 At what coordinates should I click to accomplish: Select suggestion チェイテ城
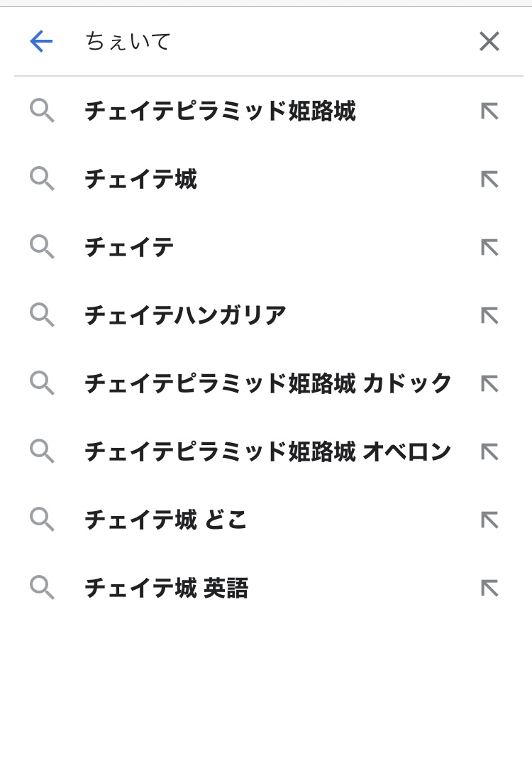click(140, 180)
